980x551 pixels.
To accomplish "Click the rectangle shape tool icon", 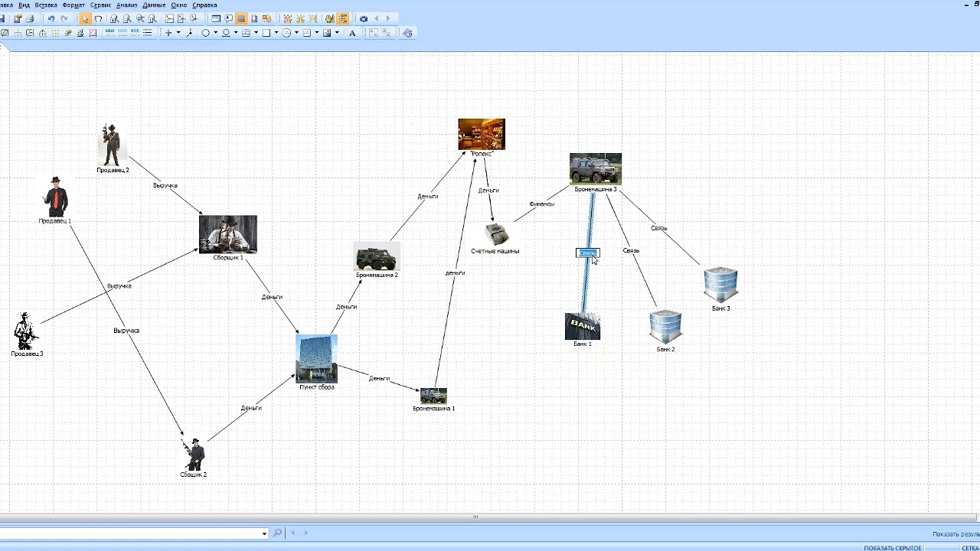I will click(266, 33).
